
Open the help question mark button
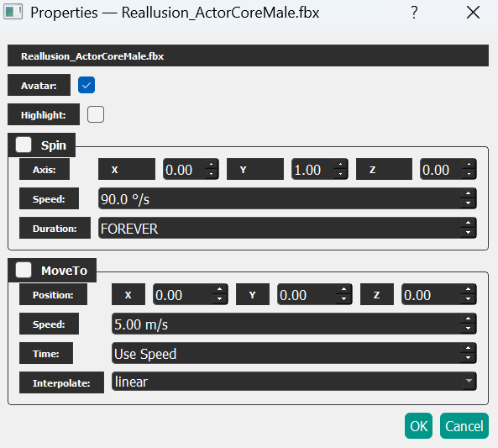coord(414,13)
